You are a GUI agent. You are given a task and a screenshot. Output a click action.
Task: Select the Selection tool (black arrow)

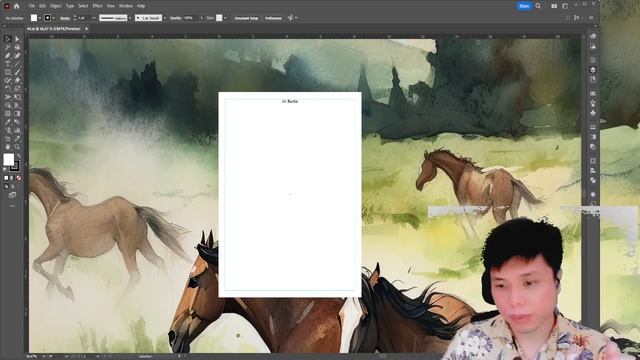(x=8, y=39)
